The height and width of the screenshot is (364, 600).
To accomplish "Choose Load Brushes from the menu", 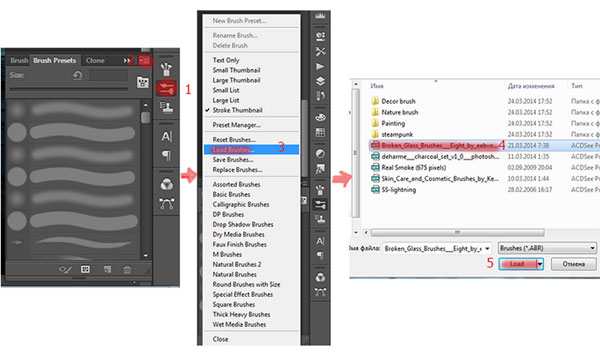I will click(x=251, y=150).
